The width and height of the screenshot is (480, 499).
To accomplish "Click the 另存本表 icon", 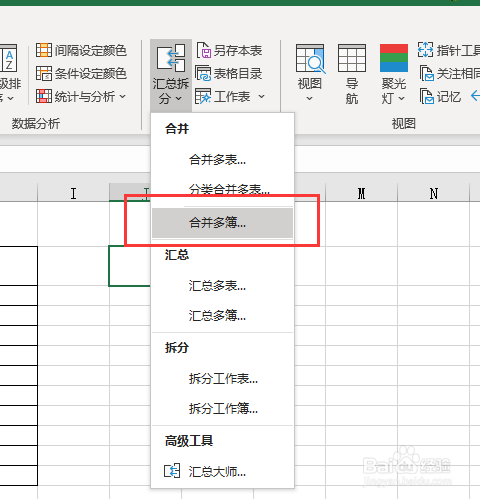I will point(203,50).
